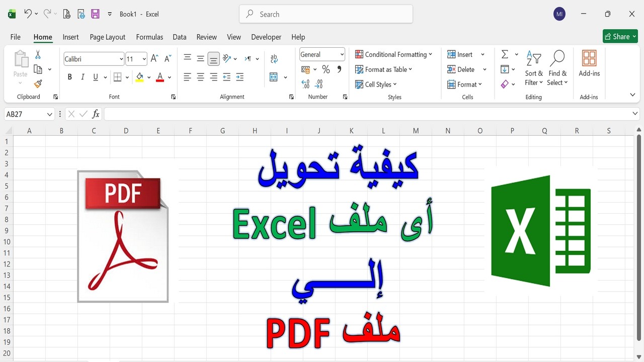Click the Insert Function fx icon
The image size is (644, 362).
pyautogui.click(x=96, y=114)
